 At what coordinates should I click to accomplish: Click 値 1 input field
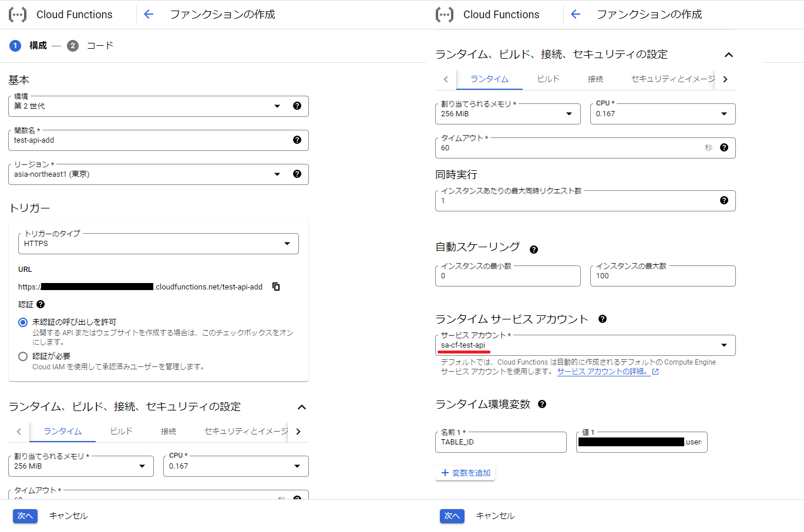click(x=642, y=442)
